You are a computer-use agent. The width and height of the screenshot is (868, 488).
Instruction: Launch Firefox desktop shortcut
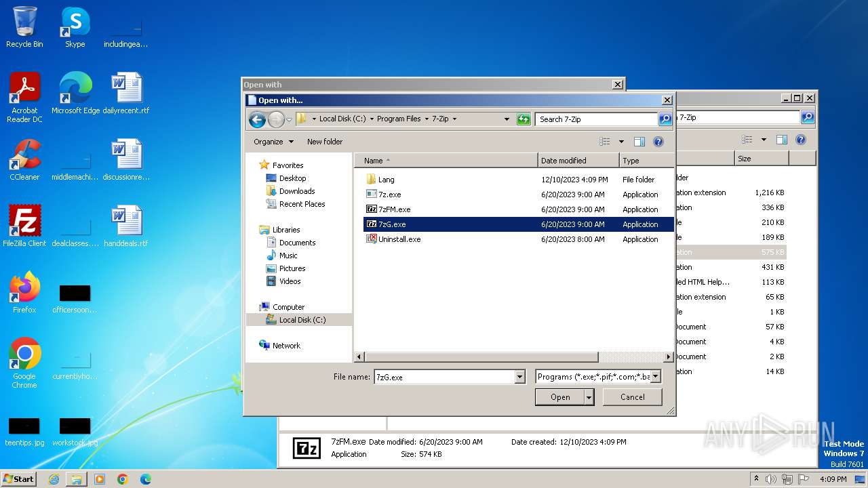pyautogui.click(x=24, y=293)
